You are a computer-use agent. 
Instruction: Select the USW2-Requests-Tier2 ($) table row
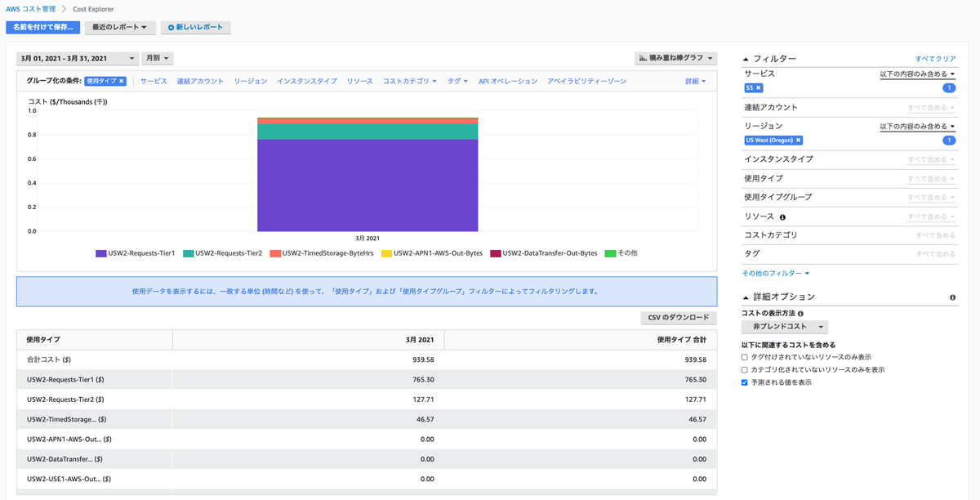pos(367,400)
